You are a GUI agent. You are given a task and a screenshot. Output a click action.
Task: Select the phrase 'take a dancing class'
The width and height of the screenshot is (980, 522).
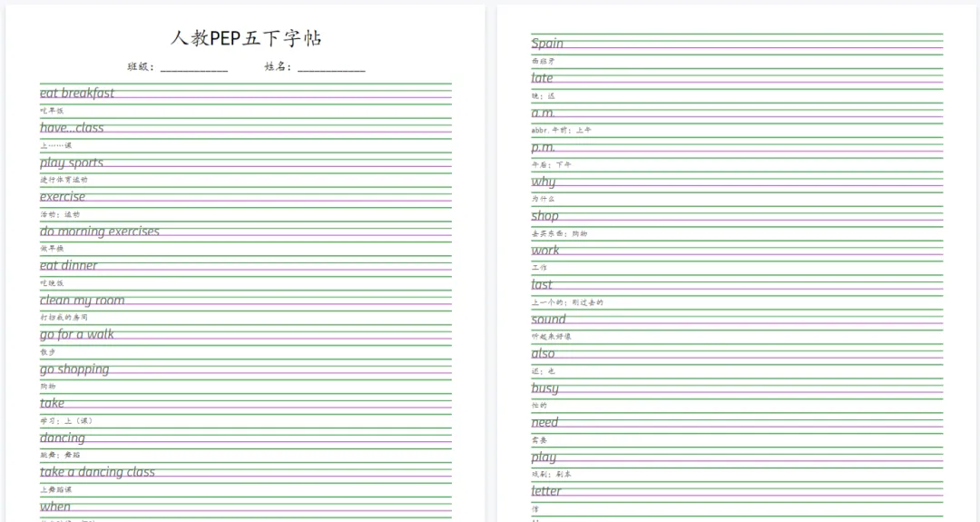coord(97,472)
